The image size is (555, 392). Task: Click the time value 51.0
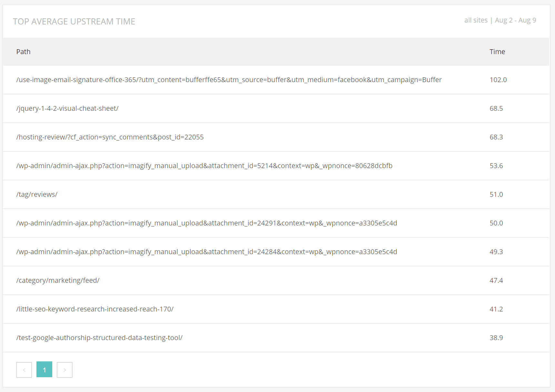tap(496, 194)
